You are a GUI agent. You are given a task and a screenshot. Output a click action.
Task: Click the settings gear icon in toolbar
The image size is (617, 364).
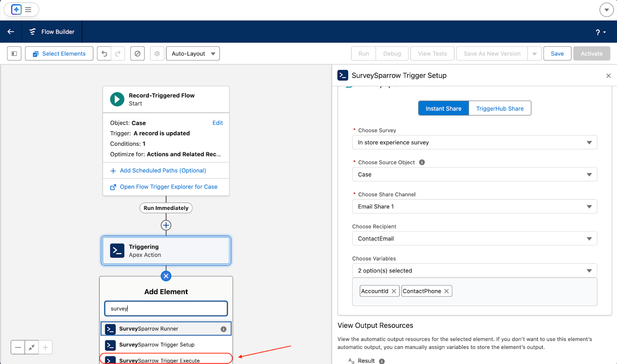pyautogui.click(x=157, y=54)
